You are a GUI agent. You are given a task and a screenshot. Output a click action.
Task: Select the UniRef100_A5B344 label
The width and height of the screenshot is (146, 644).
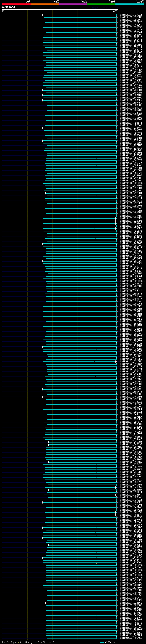pos(131,32)
